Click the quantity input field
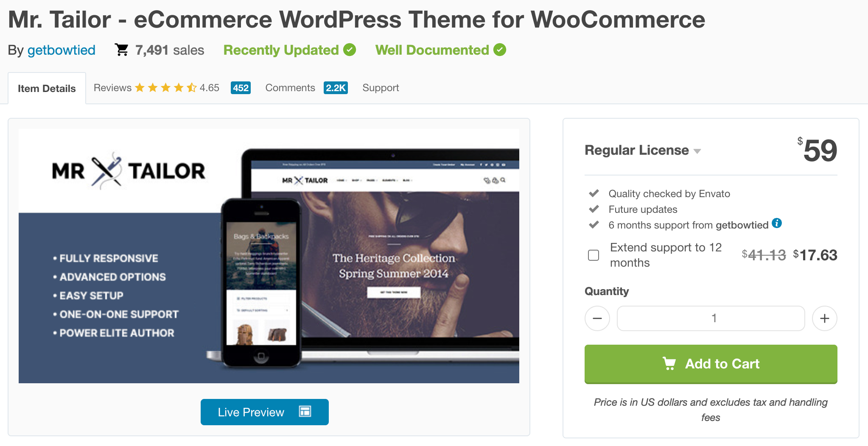This screenshot has height=446, width=868. (x=711, y=318)
